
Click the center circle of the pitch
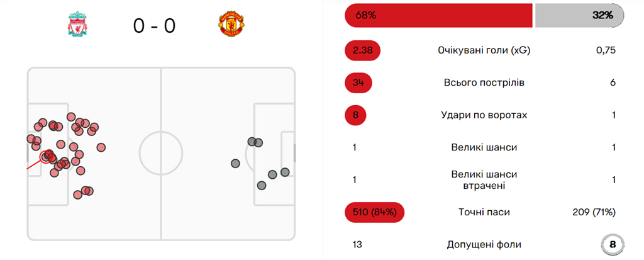(x=161, y=153)
